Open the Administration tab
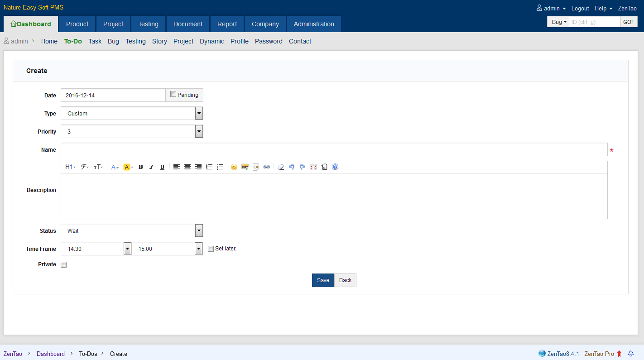Screen dimensions: 644x360 click(x=314, y=24)
